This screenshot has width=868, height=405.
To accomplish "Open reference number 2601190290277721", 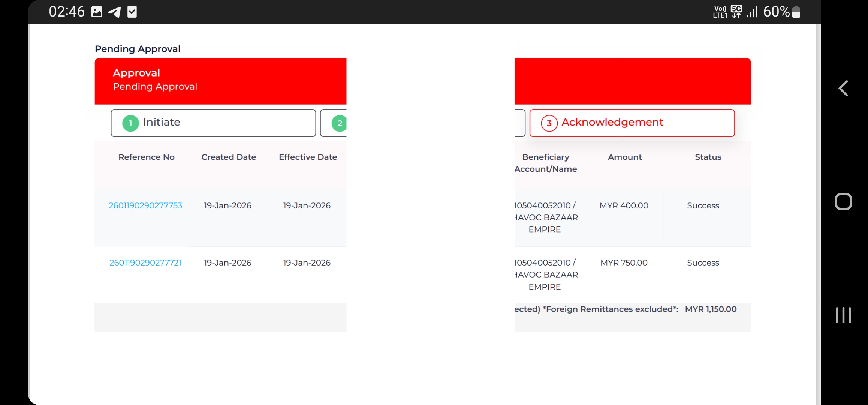I will 145,262.
